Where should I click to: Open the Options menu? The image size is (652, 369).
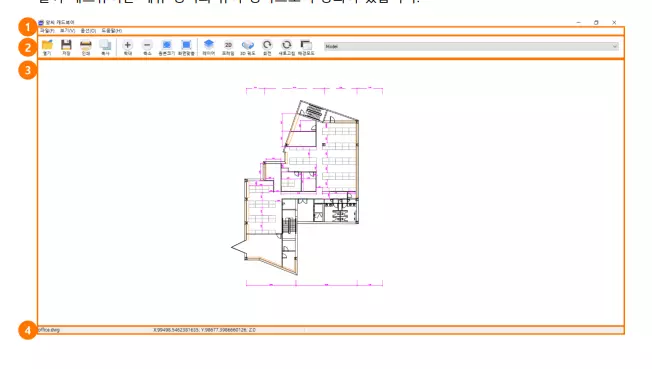coord(88,31)
